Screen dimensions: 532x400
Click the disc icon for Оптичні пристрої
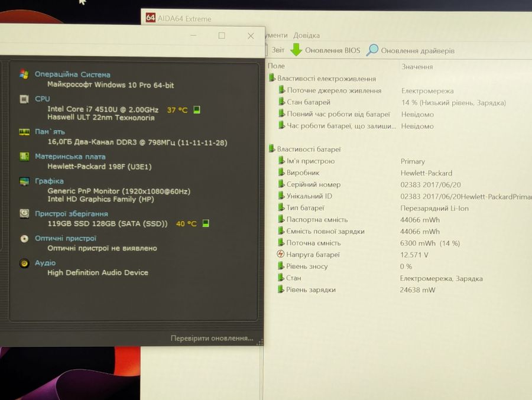[x=24, y=239]
